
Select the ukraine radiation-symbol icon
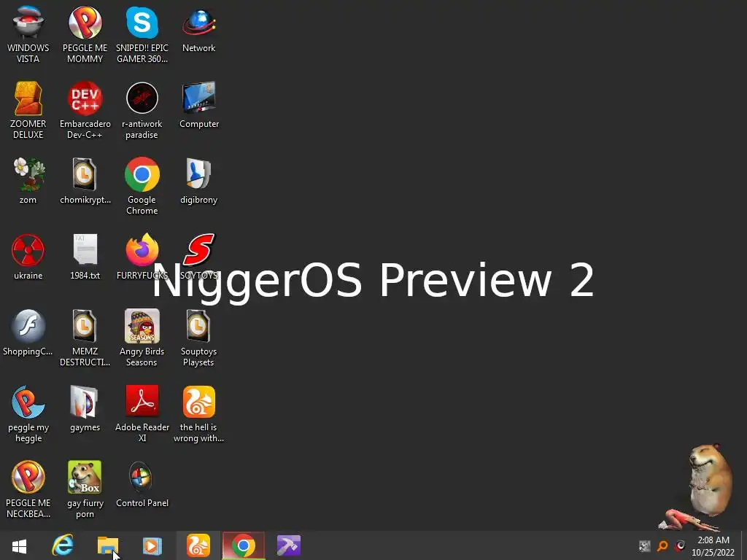28,256
